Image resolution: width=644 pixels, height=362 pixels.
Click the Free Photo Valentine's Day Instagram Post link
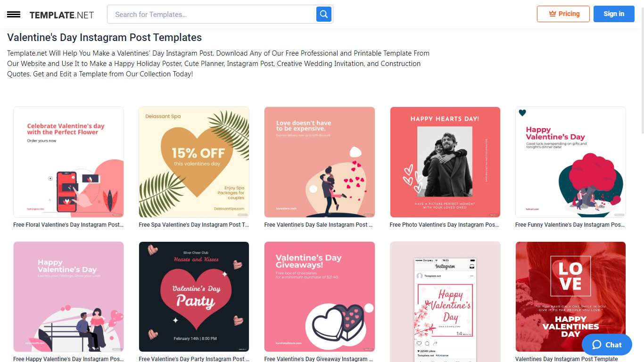point(445,225)
